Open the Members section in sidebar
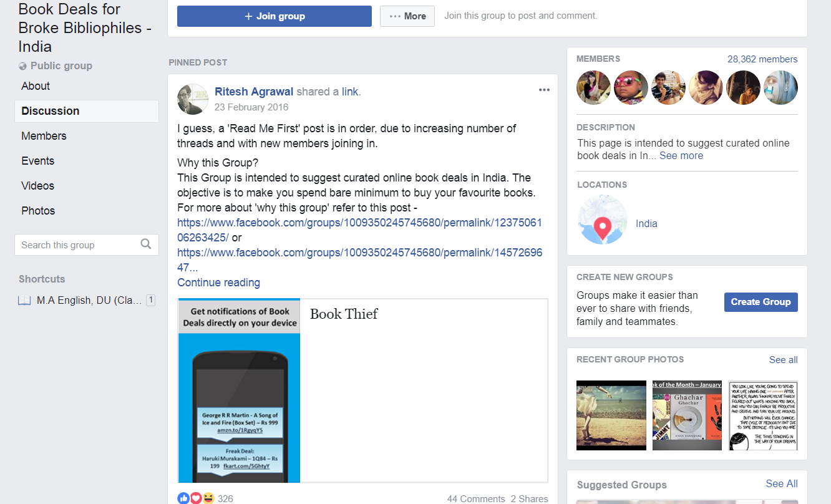This screenshot has width=831, height=504. tap(44, 136)
